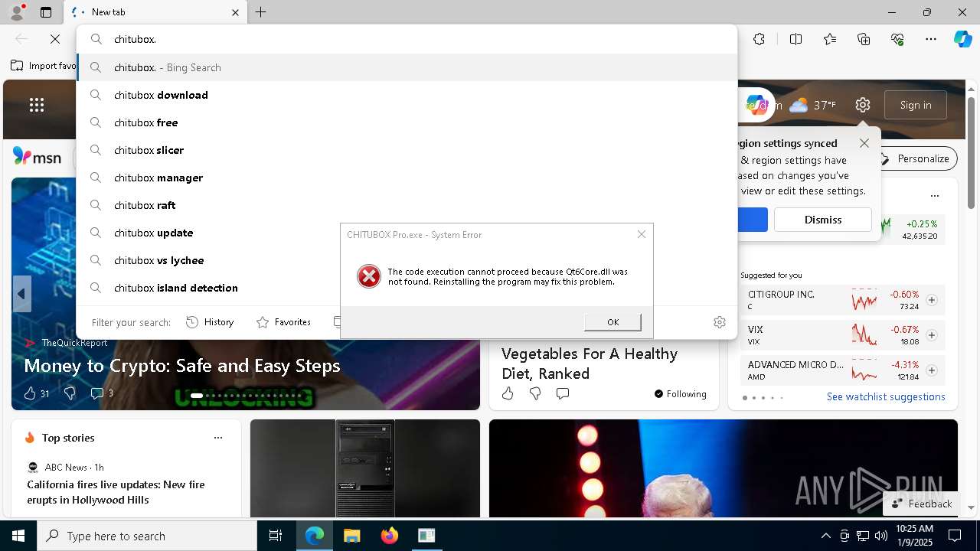The width and height of the screenshot is (980, 551).
Task: Open the computer tower thumbnail story
Action: point(365,468)
